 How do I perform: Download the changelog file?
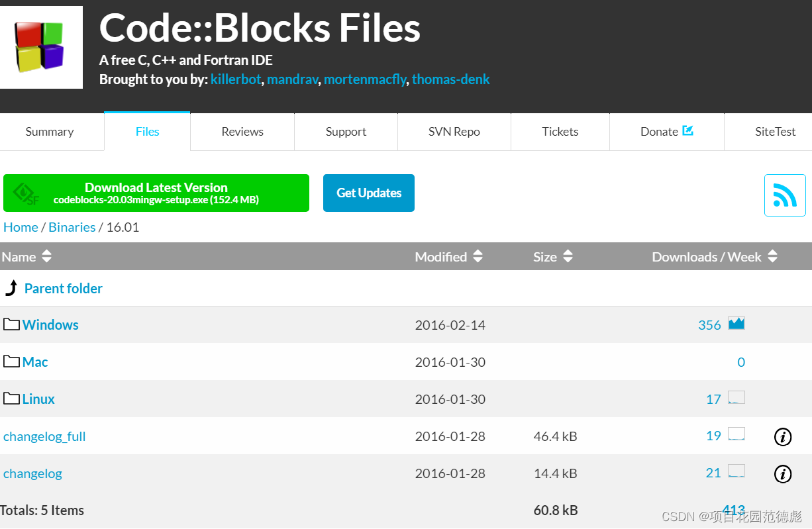(x=32, y=473)
